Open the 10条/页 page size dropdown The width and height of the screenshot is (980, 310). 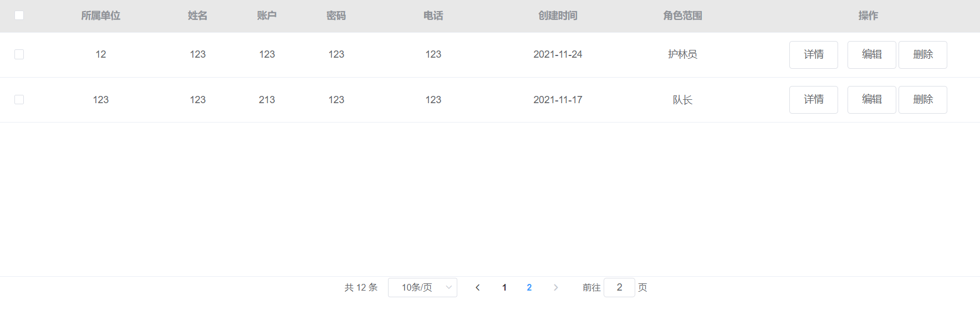click(x=422, y=287)
